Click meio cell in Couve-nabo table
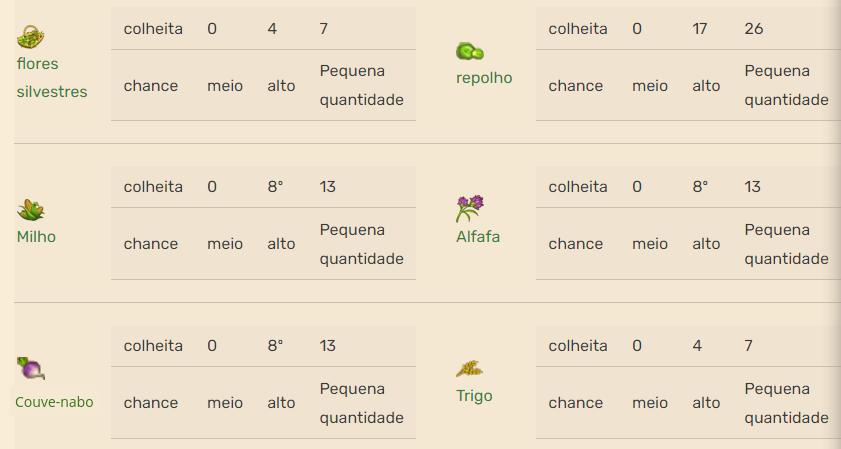Screen dimensions: 841x449 (x=225, y=403)
